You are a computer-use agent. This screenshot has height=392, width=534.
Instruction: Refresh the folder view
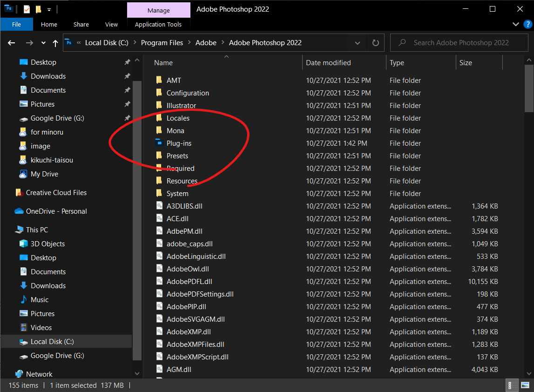tap(375, 43)
